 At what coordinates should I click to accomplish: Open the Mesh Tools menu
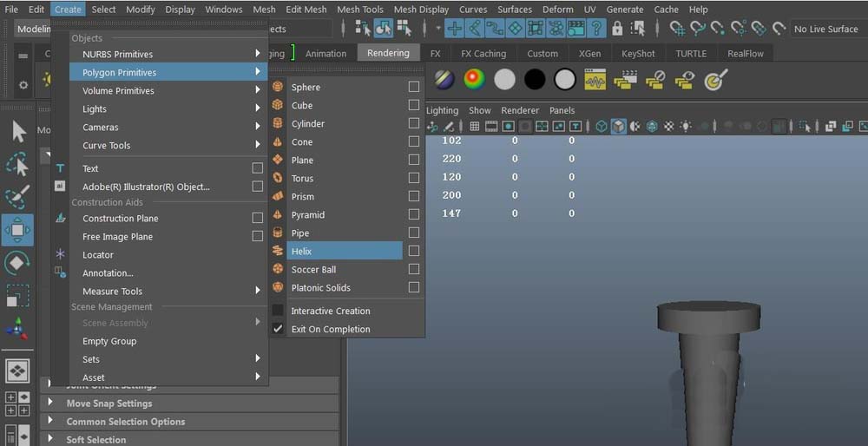click(360, 10)
